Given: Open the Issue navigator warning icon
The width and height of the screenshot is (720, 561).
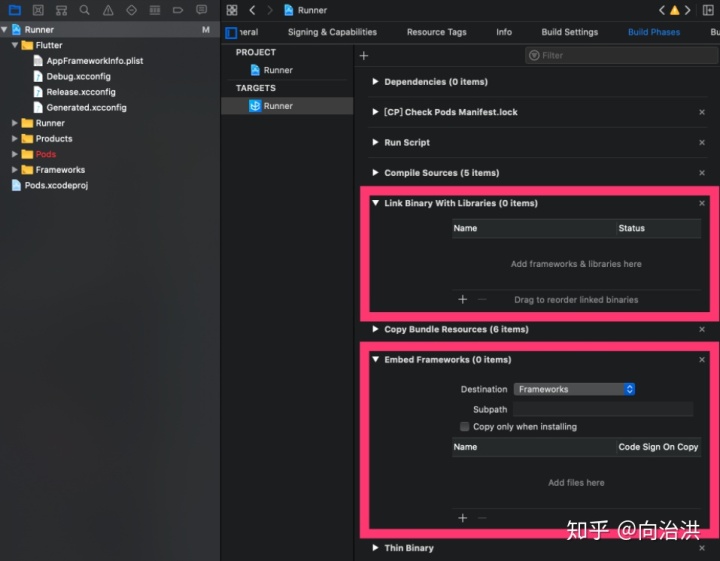Looking at the screenshot, I should 108,10.
